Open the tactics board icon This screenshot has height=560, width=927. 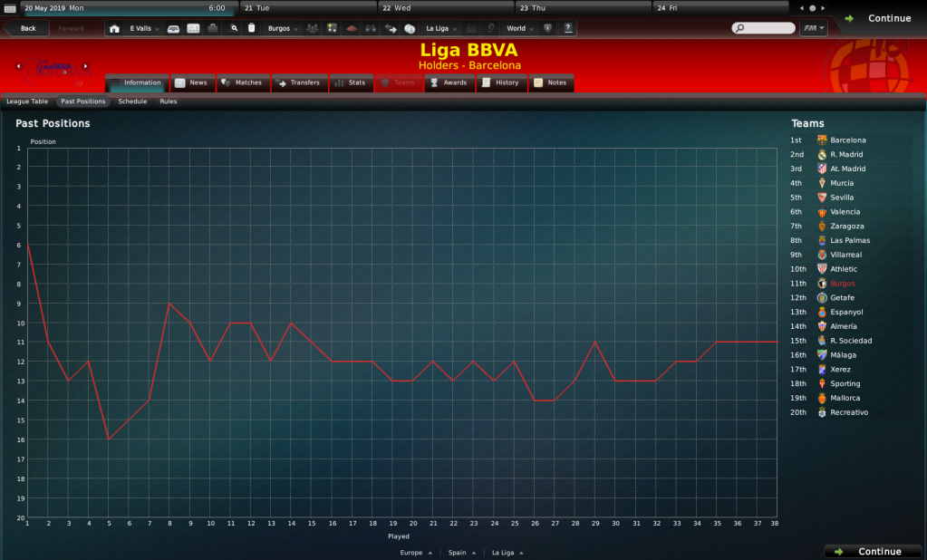(x=332, y=28)
